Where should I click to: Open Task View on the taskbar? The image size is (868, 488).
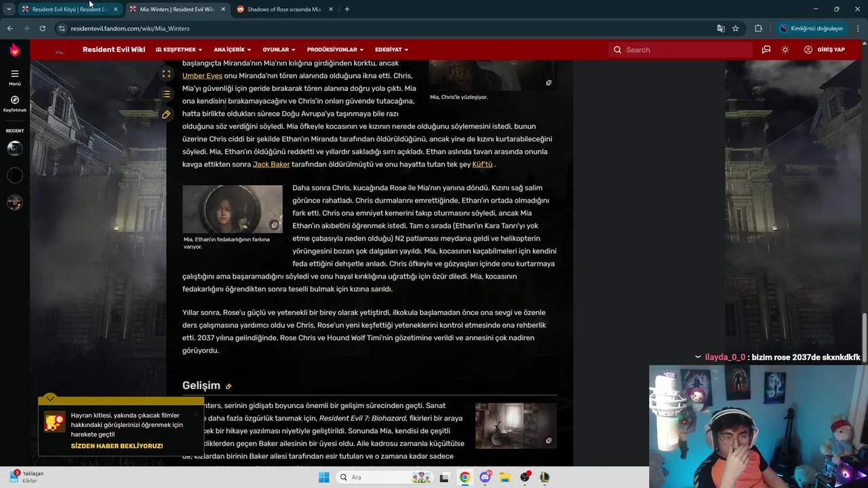[x=444, y=477]
